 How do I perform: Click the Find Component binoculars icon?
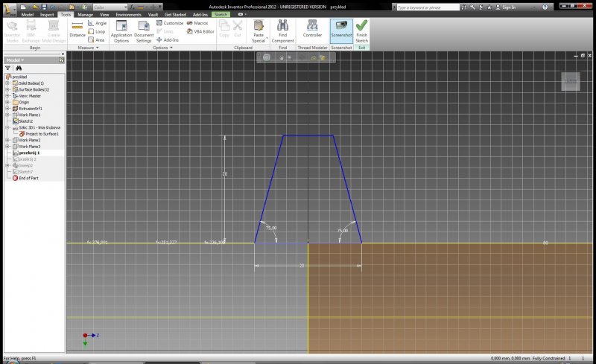(x=282, y=25)
